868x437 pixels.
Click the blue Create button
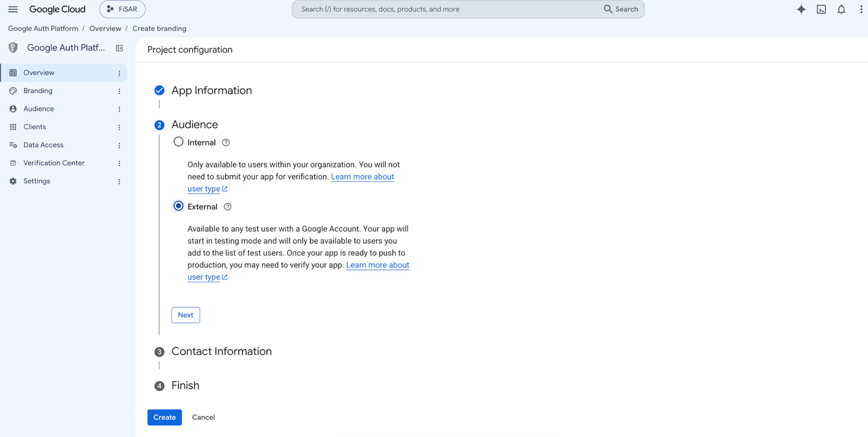click(164, 418)
